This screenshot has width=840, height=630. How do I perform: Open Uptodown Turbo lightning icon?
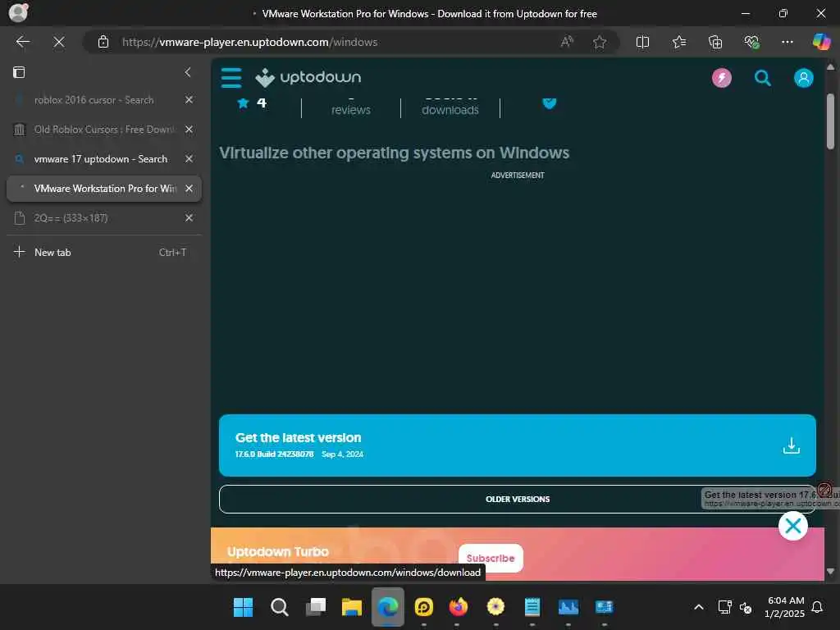point(722,78)
